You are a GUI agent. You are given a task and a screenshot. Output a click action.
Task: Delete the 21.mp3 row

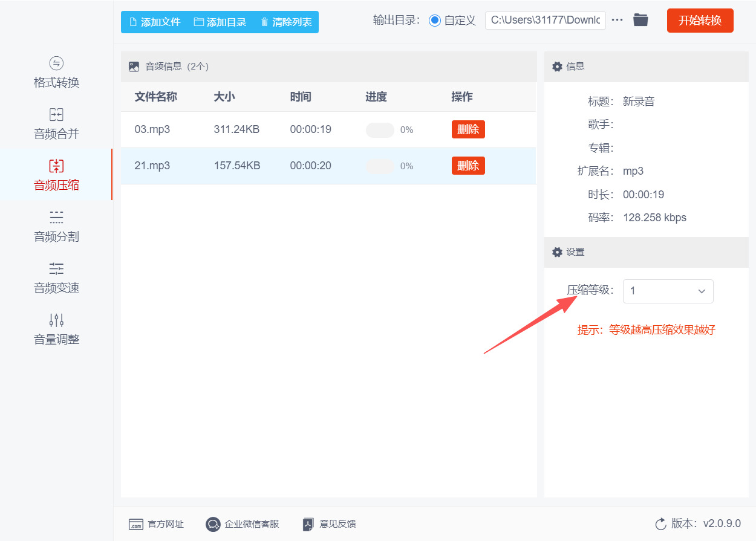click(x=468, y=166)
